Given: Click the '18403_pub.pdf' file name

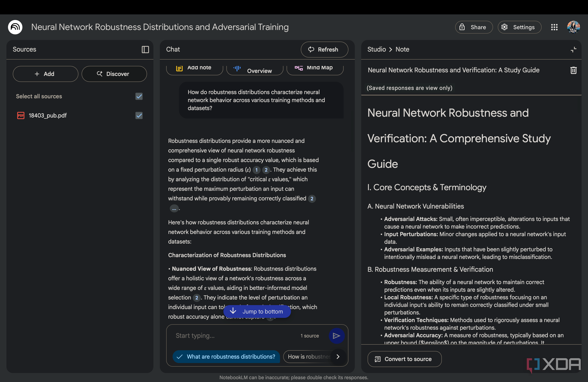Looking at the screenshot, I should tap(47, 115).
